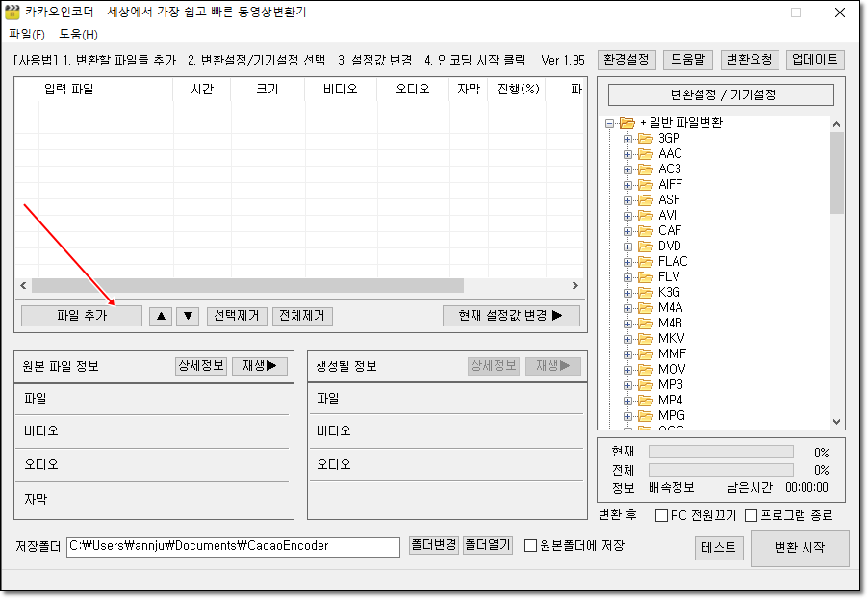Move selected file down with ▼ button
This screenshot has width=868, height=599.
(188, 316)
